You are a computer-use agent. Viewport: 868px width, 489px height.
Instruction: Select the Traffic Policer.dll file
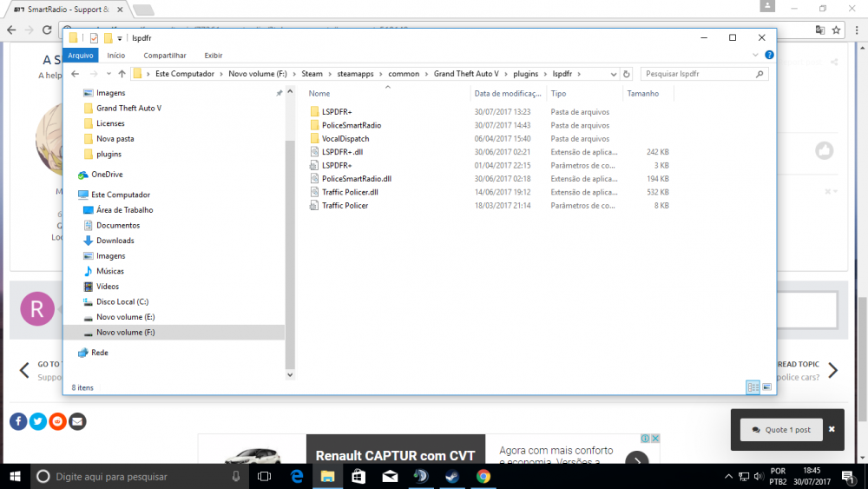pos(350,192)
